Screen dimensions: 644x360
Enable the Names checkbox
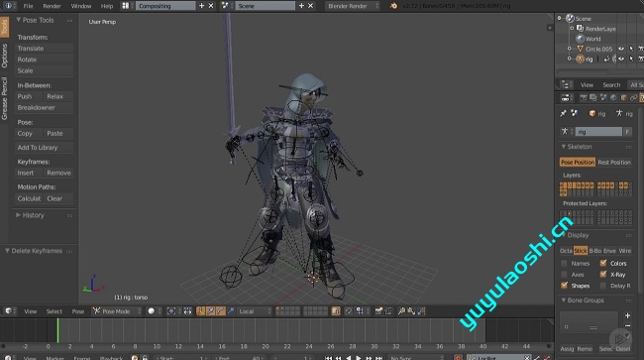point(564,263)
